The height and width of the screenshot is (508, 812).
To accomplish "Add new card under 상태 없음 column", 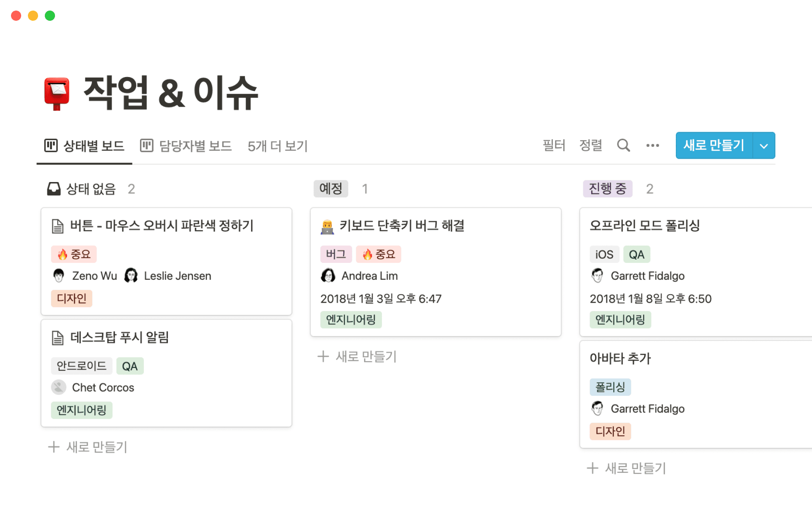I will [88, 447].
